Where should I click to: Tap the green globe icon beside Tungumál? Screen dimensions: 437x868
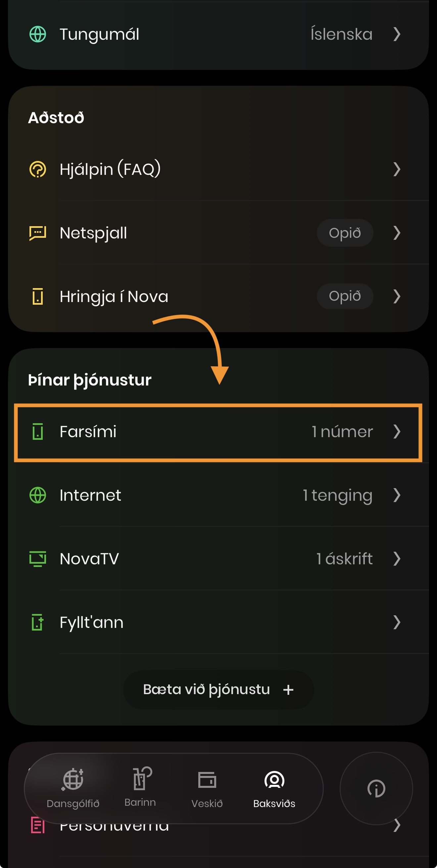tap(38, 34)
